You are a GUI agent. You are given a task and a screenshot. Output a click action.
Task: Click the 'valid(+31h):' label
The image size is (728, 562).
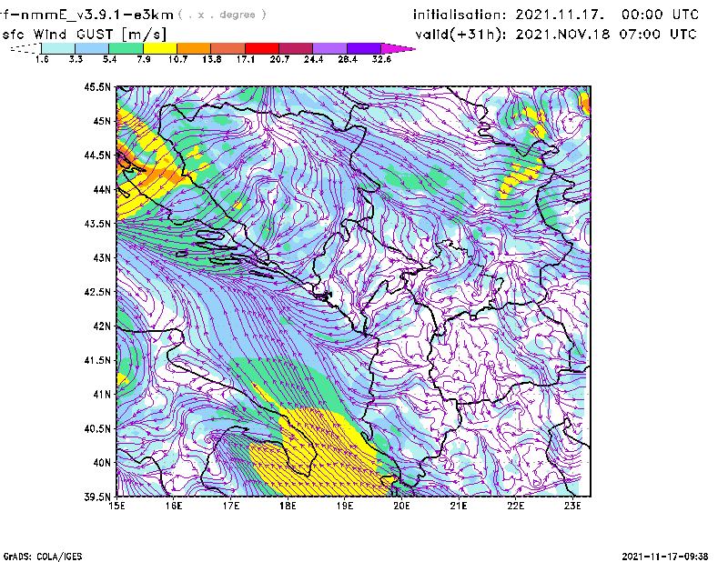coord(460,35)
